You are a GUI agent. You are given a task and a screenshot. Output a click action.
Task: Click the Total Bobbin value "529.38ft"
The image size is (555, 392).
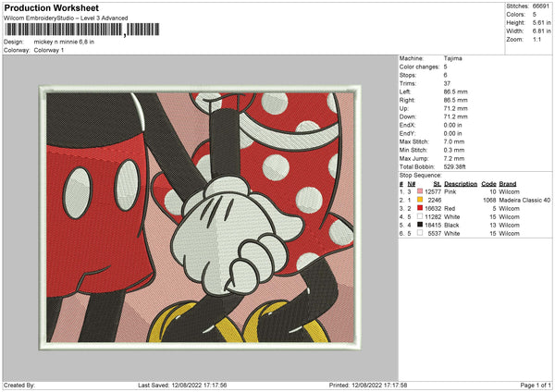(x=455, y=166)
